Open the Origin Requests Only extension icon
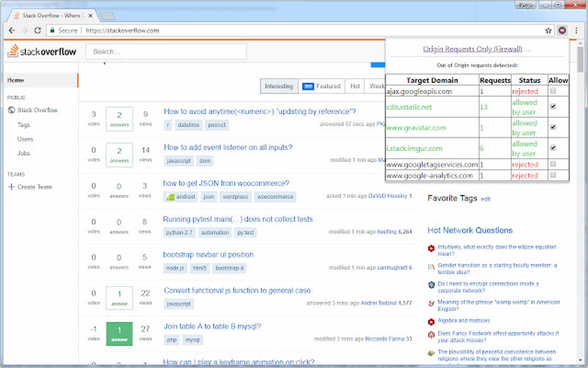 tap(562, 31)
